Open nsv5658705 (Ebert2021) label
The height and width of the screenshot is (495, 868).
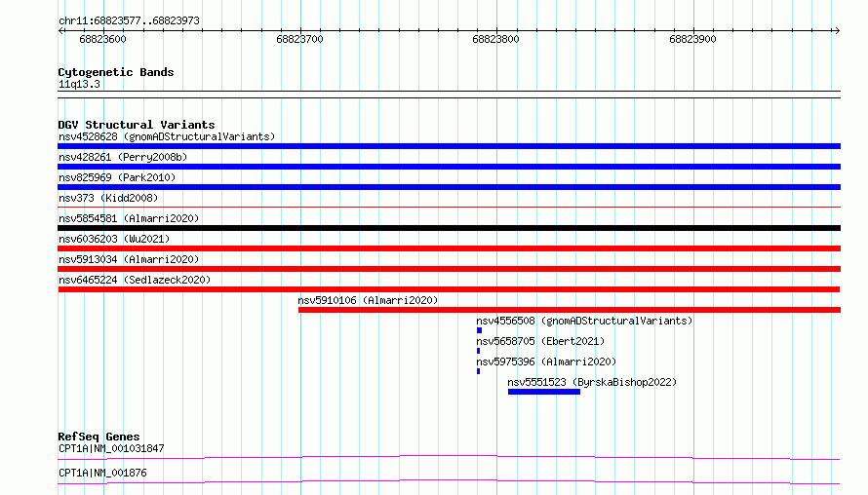540,341
